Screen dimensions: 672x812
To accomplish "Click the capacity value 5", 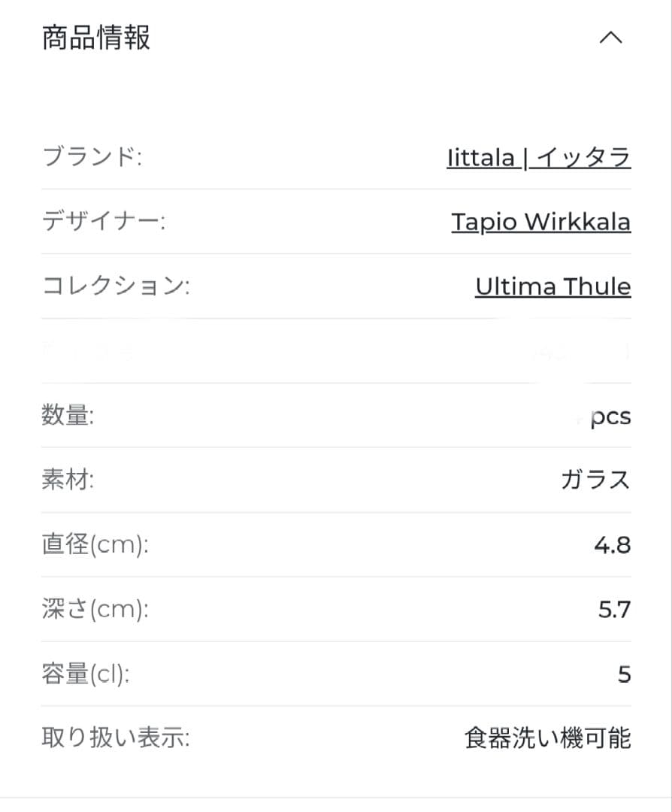I will pos(624,674).
